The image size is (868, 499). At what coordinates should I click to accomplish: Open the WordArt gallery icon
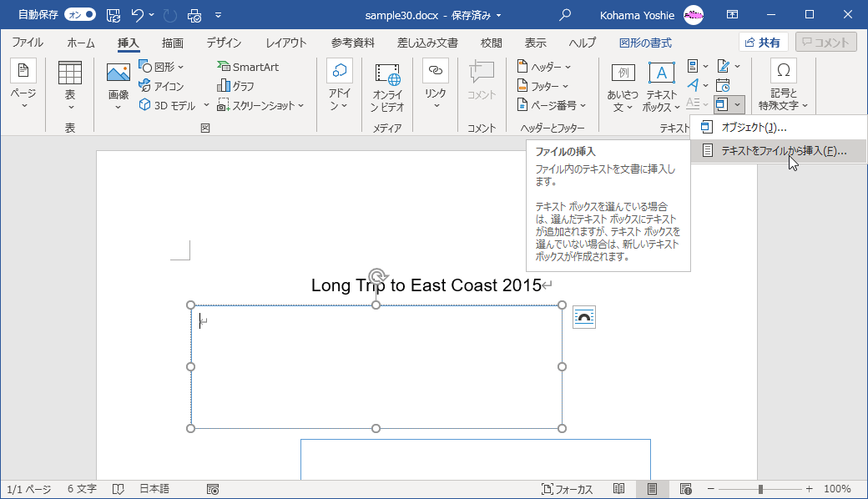pos(694,85)
